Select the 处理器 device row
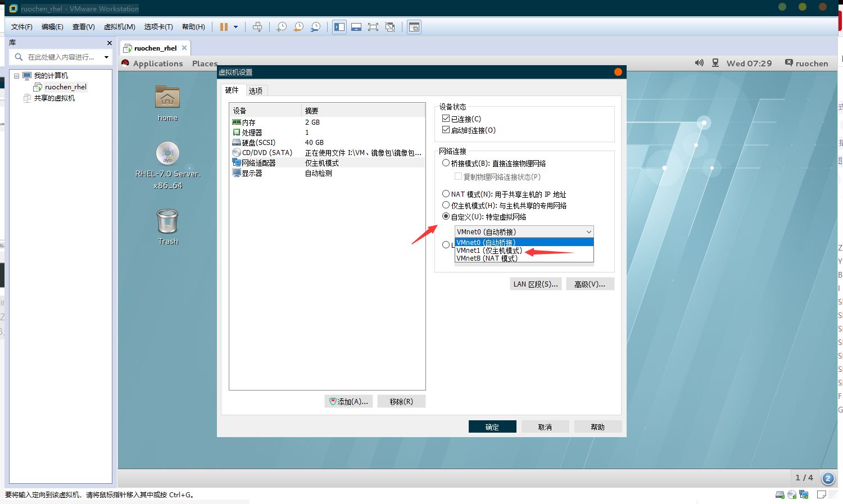The width and height of the screenshot is (843, 504). (327, 133)
